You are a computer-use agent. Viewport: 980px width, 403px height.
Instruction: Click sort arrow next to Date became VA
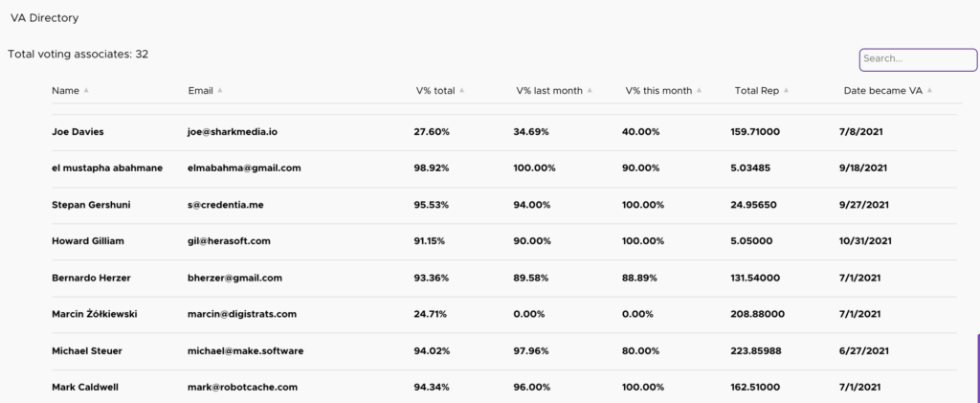point(929,91)
